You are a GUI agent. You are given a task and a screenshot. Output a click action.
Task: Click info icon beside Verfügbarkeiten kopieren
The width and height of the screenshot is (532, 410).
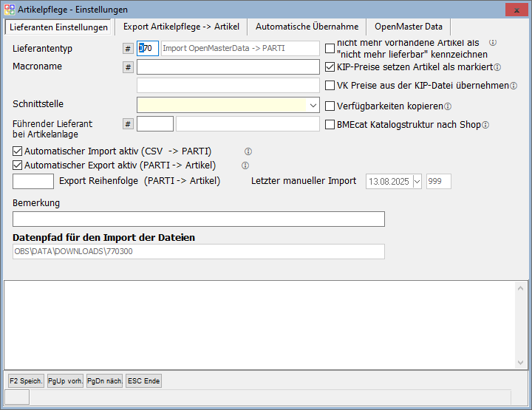tap(448, 106)
